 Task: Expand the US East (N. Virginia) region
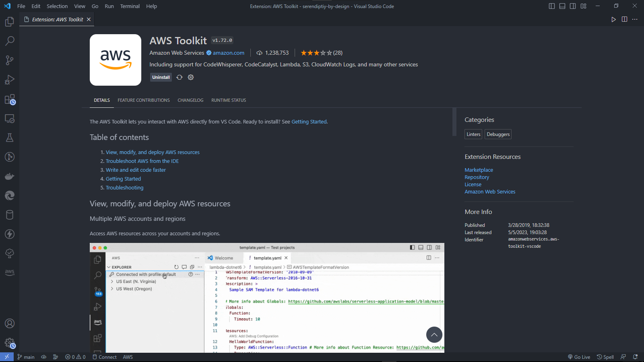134,281
